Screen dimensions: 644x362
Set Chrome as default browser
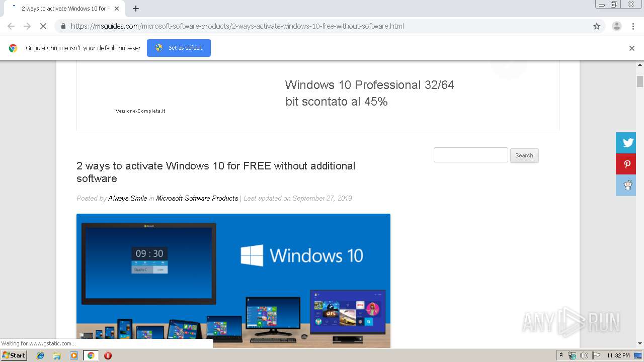179,48
